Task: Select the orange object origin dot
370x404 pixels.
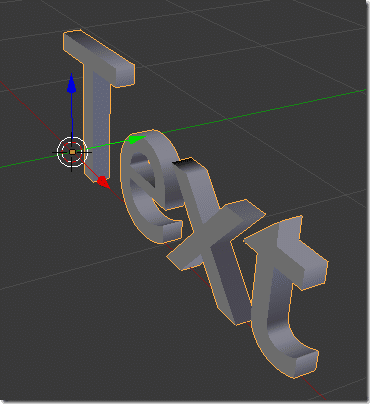Action: (72, 152)
